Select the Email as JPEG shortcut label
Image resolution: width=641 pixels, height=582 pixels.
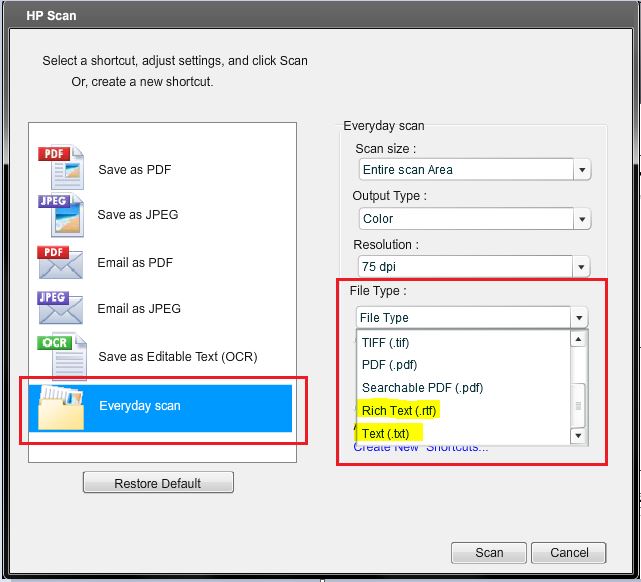coord(139,309)
